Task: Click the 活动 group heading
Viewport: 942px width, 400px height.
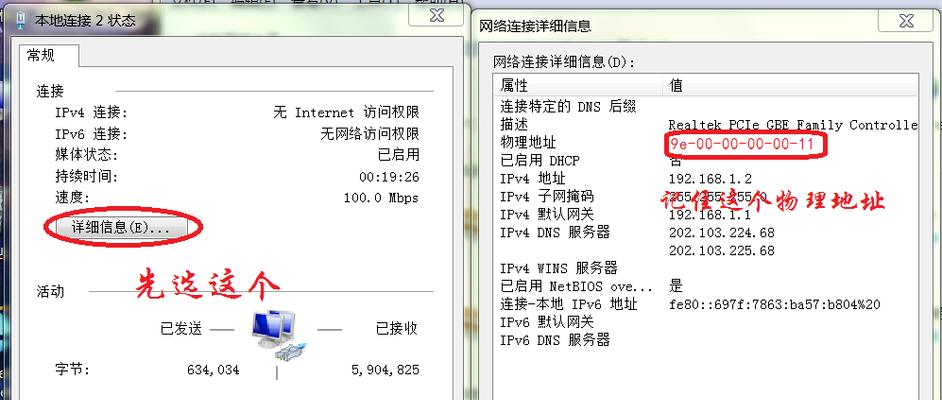Action: (x=50, y=292)
